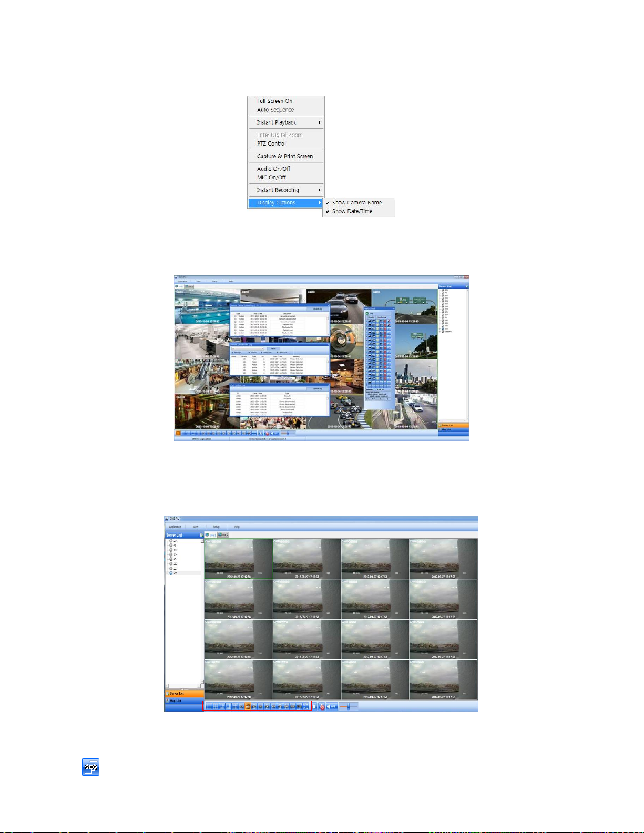Toggle Alarm Out checkbox in event log

(x=278, y=353)
